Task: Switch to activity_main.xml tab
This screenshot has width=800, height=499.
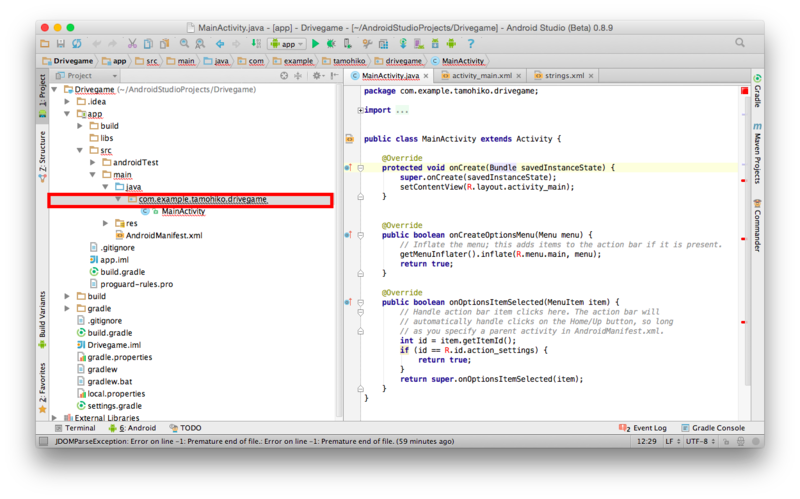Action: click(x=482, y=76)
